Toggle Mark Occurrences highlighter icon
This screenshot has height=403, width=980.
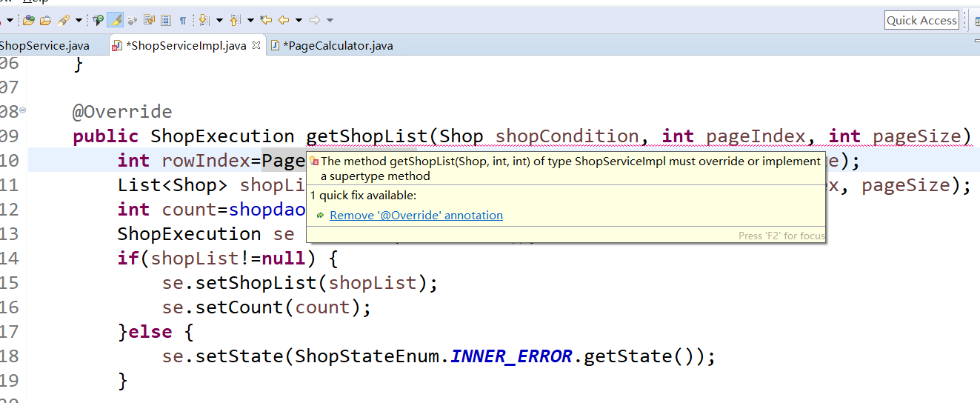tap(115, 20)
